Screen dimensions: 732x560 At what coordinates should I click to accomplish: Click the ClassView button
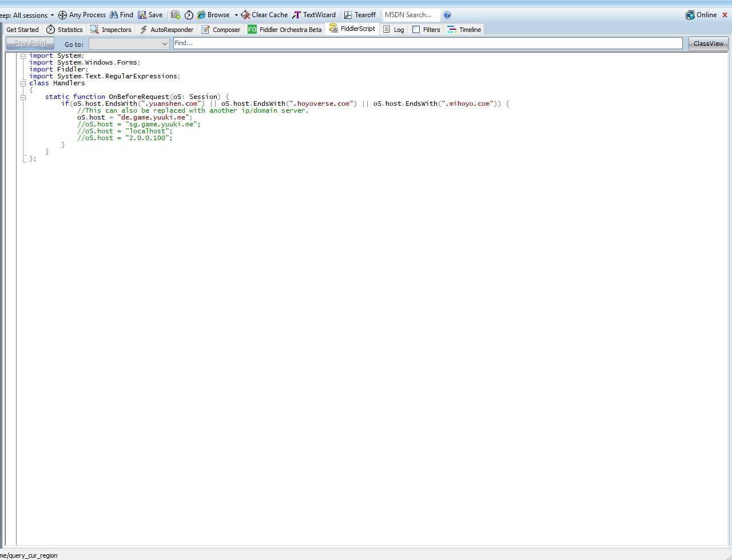point(708,43)
